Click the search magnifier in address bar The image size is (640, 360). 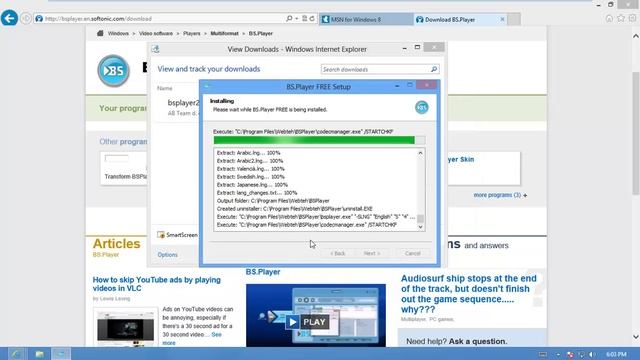289,18
